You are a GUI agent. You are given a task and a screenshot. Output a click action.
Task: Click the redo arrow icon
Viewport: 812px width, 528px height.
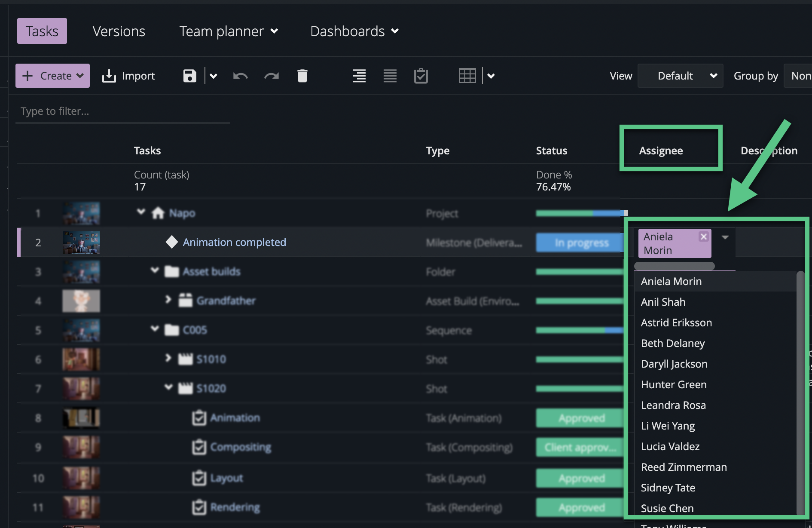(x=271, y=76)
